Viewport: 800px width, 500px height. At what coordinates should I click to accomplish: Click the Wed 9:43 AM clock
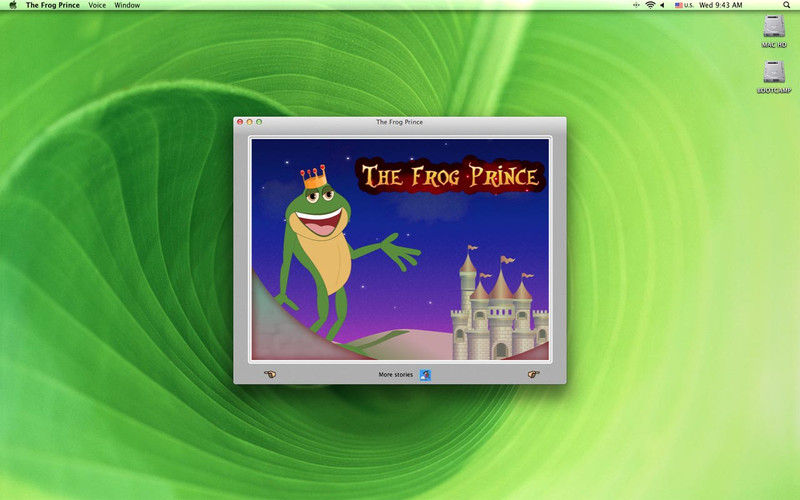pos(721,5)
